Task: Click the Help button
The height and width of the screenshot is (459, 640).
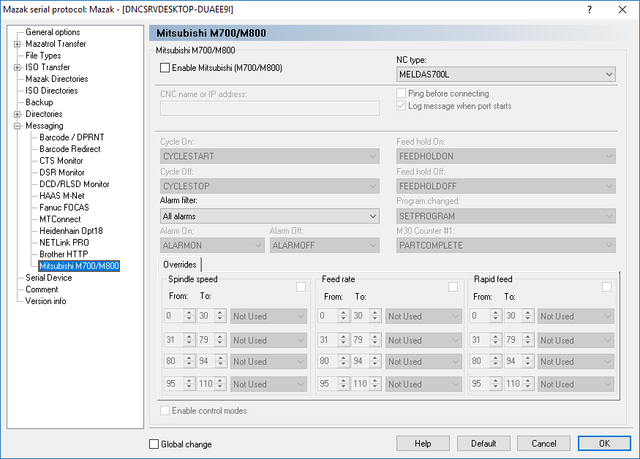Action: pos(423,443)
